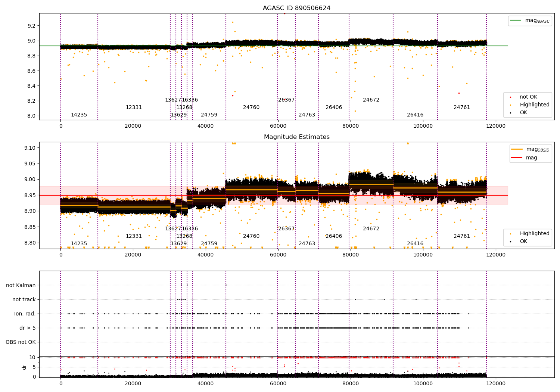The width and height of the screenshot is (560, 392).
Task: Click obsid label 24763 in Magnitude Estimates plot
Action: pos(307,244)
